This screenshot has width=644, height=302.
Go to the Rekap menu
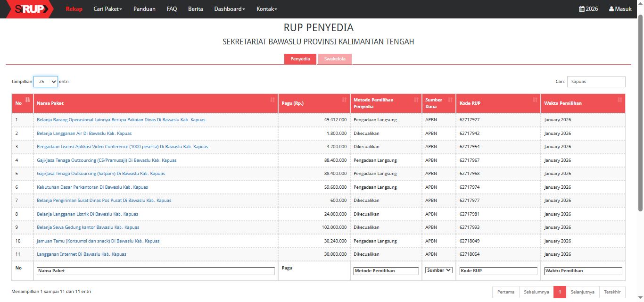74,9
